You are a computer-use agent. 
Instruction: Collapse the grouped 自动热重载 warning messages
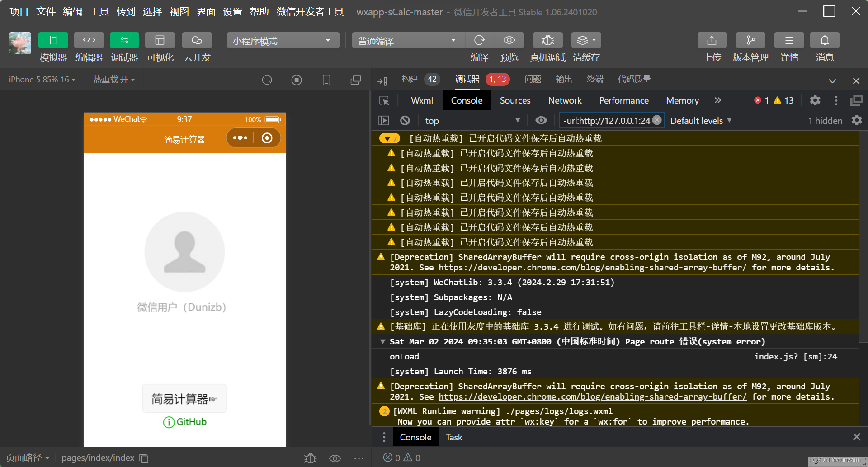coord(389,138)
